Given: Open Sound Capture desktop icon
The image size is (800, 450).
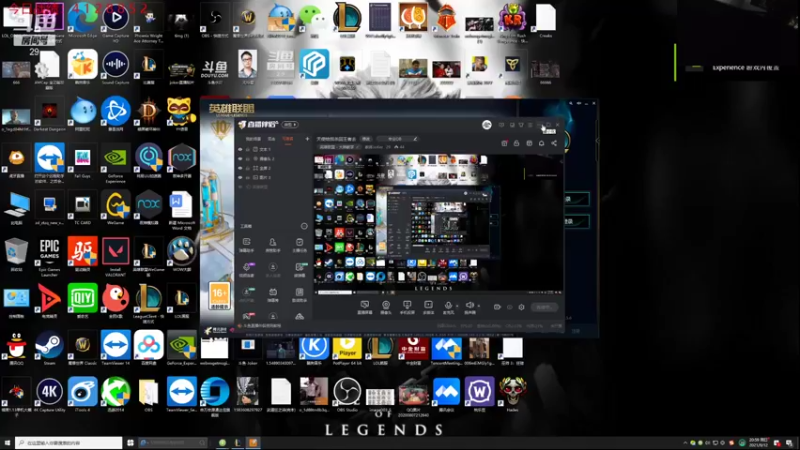Looking at the screenshot, I should (x=115, y=65).
